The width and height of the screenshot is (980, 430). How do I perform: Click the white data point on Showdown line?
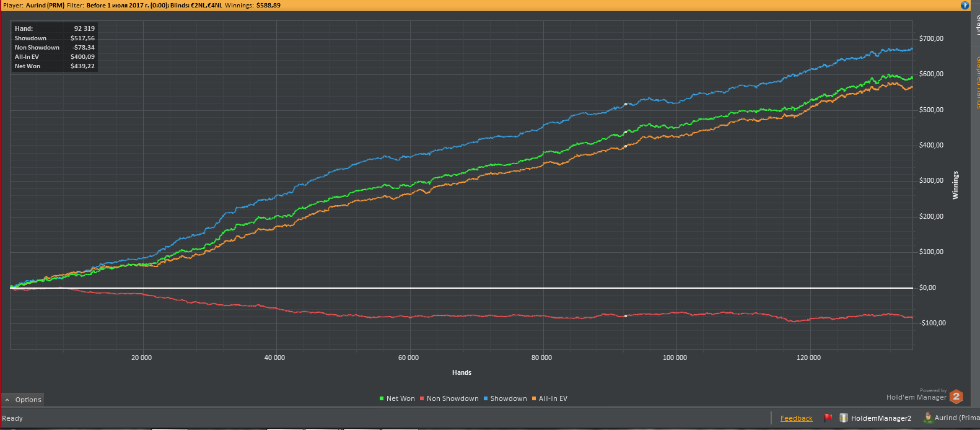tap(626, 104)
